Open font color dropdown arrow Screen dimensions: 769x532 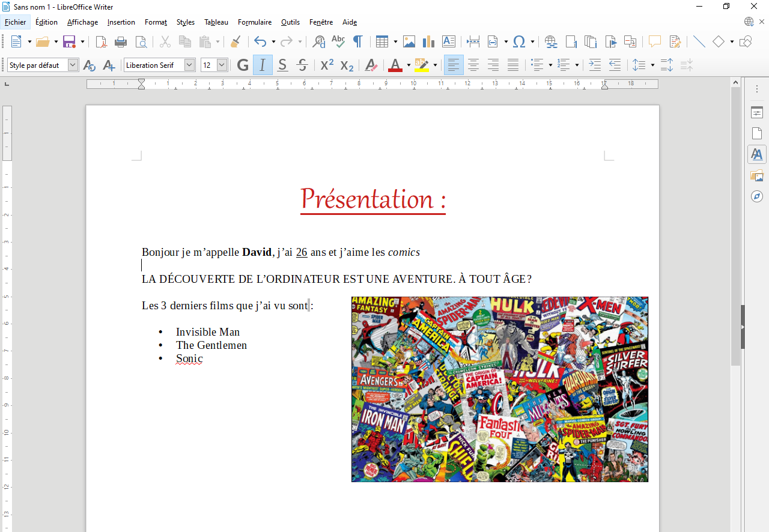point(409,65)
